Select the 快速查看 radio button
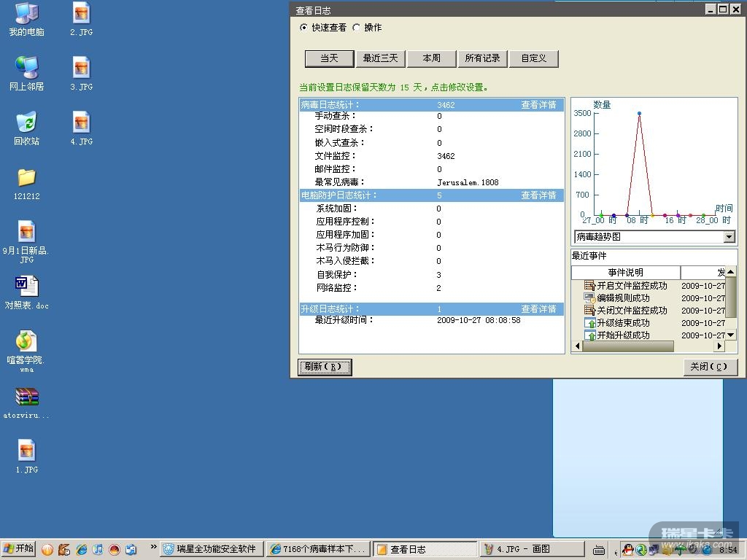Image resolution: width=747 pixels, height=560 pixels. click(x=304, y=28)
